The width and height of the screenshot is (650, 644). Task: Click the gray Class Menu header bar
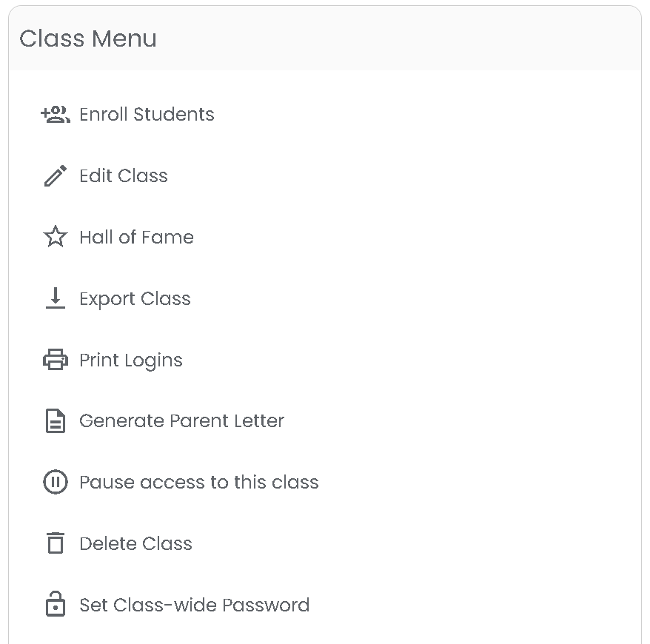(x=325, y=38)
